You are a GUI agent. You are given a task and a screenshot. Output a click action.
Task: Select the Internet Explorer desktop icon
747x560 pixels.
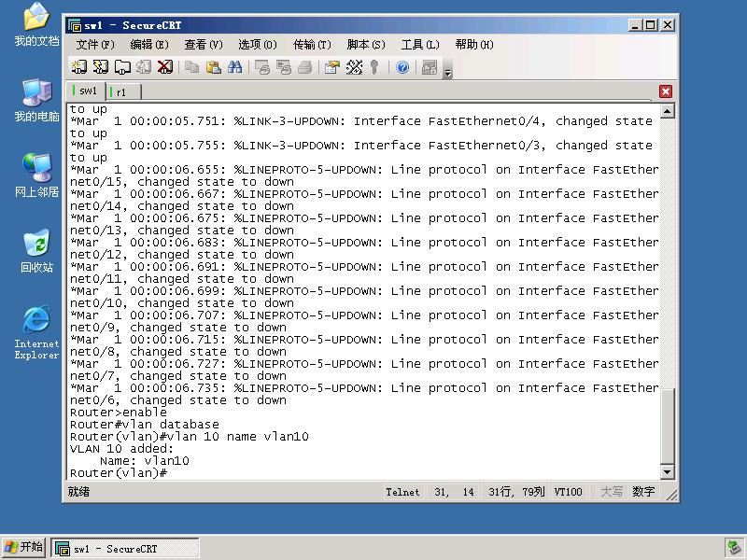point(36,332)
